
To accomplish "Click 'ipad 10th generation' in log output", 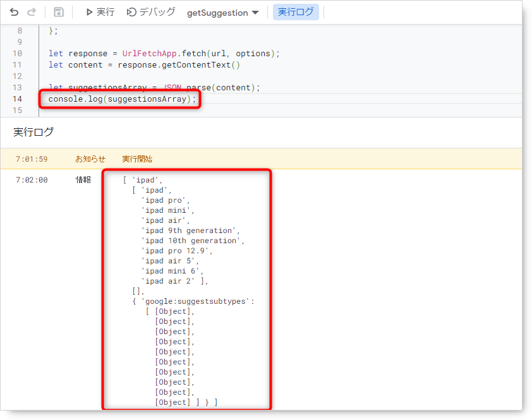I will (191, 241).
